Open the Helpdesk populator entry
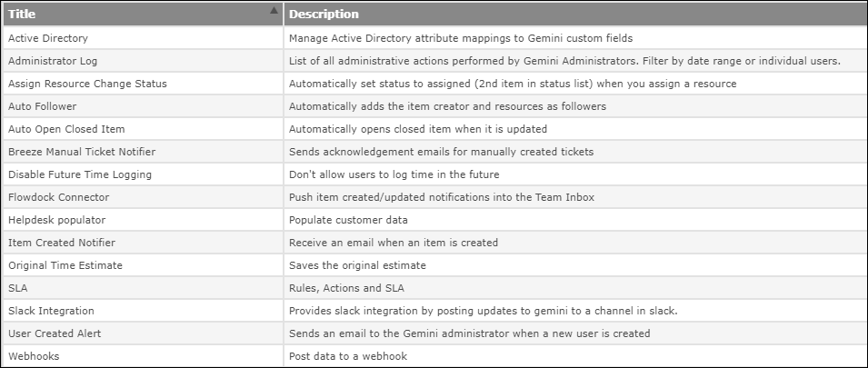The width and height of the screenshot is (868, 368). (x=56, y=220)
